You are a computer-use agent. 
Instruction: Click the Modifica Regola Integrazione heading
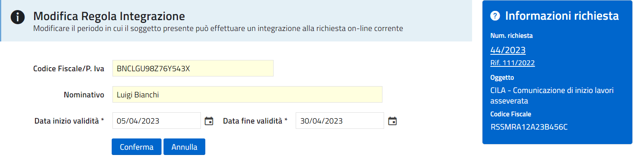[x=109, y=16]
